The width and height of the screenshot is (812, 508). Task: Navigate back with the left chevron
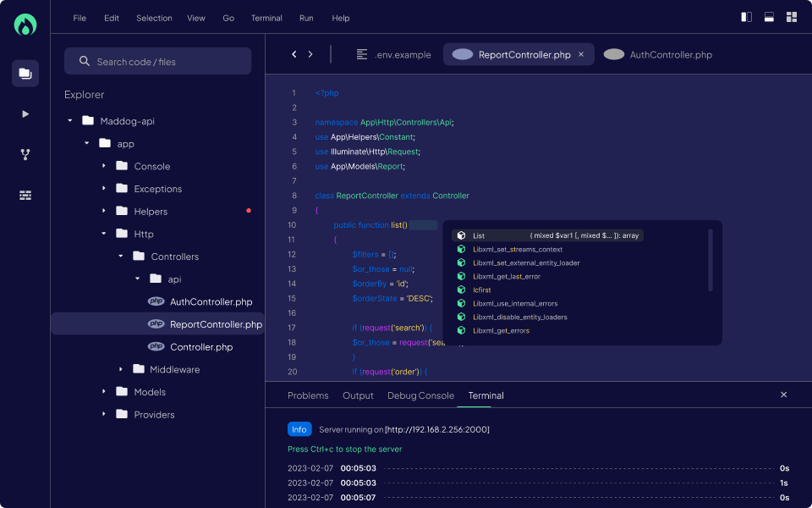pyautogui.click(x=294, y=54)
